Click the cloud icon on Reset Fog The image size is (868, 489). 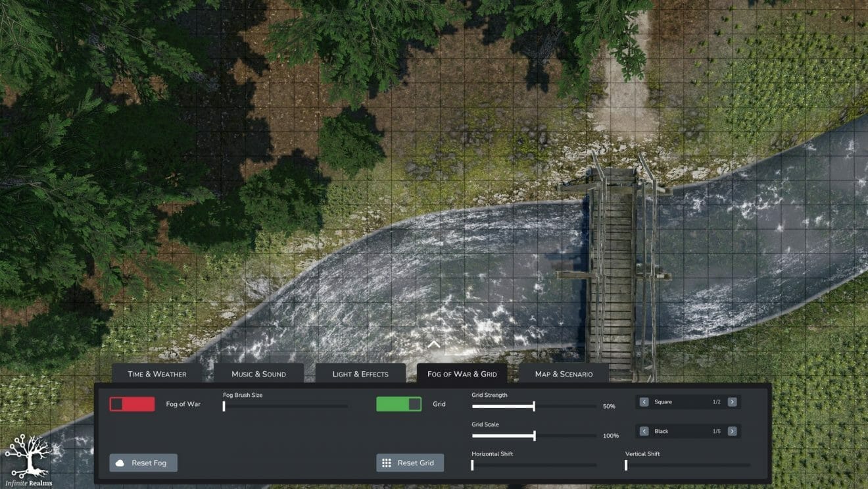click(121, 463)
